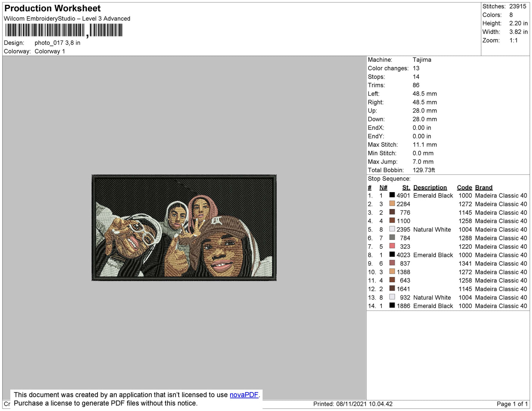Click the 'Colorway 1' value
The height and width of the screenshot is (411, 532).
click(x=50, y=51)
